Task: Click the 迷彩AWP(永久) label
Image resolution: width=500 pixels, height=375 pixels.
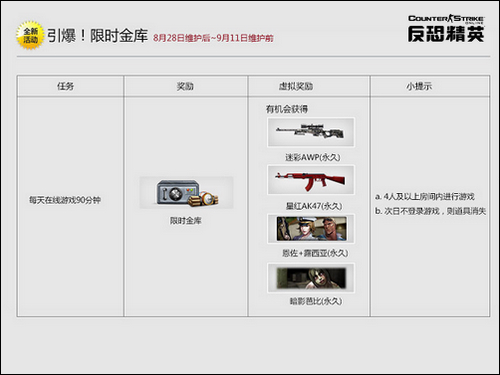Action: click(313, 157)
